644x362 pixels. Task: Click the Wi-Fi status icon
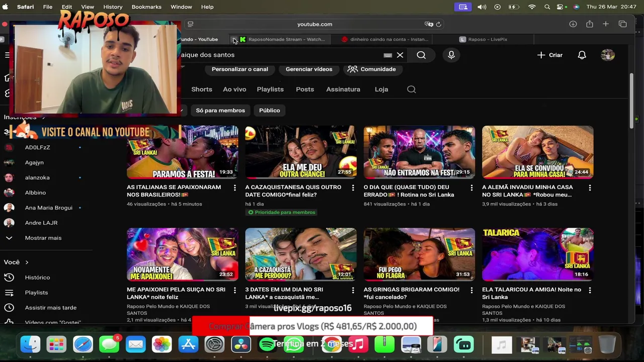(532, 7)
